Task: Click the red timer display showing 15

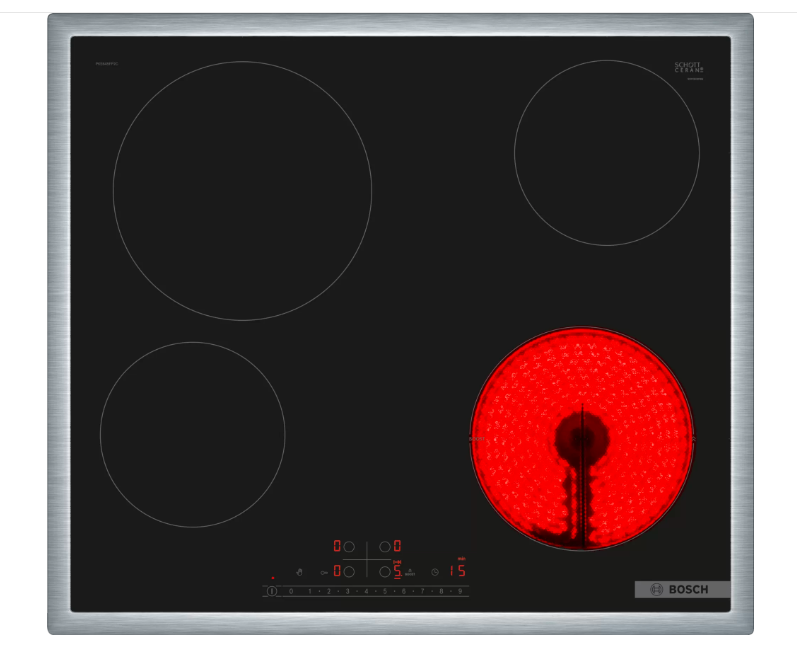Action: (457, 571)
